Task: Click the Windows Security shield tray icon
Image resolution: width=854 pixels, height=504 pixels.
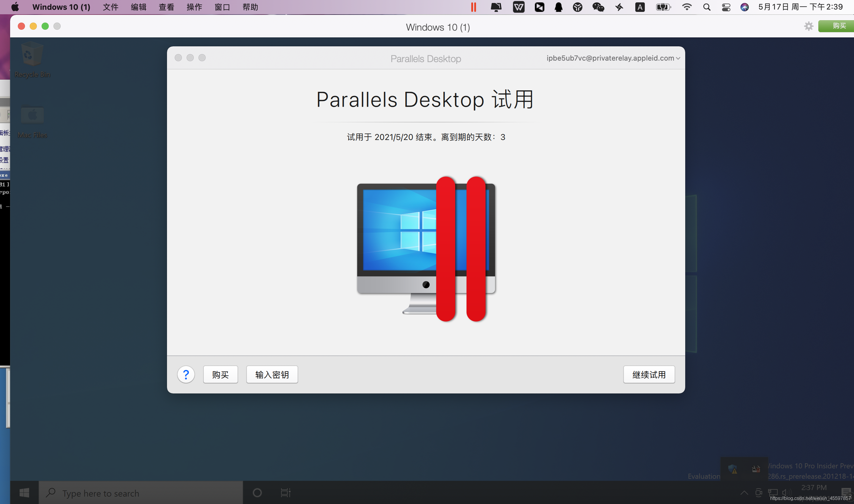Action: (732, 469)
